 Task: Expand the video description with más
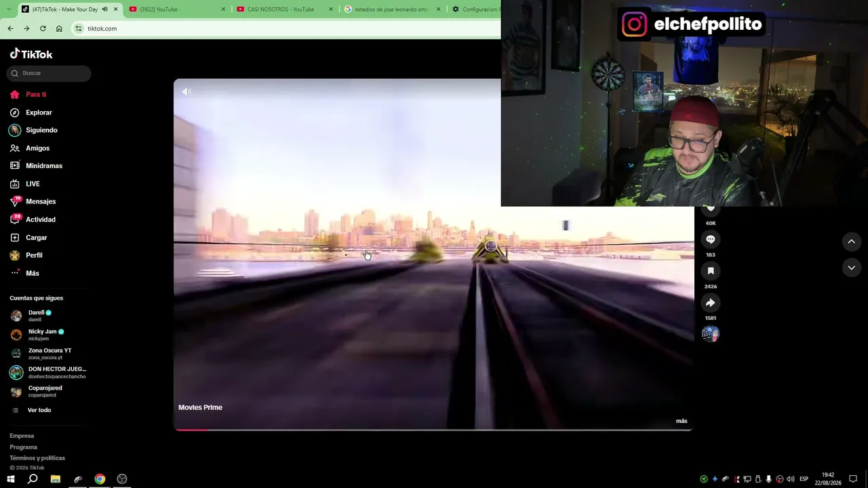[682, 421]
